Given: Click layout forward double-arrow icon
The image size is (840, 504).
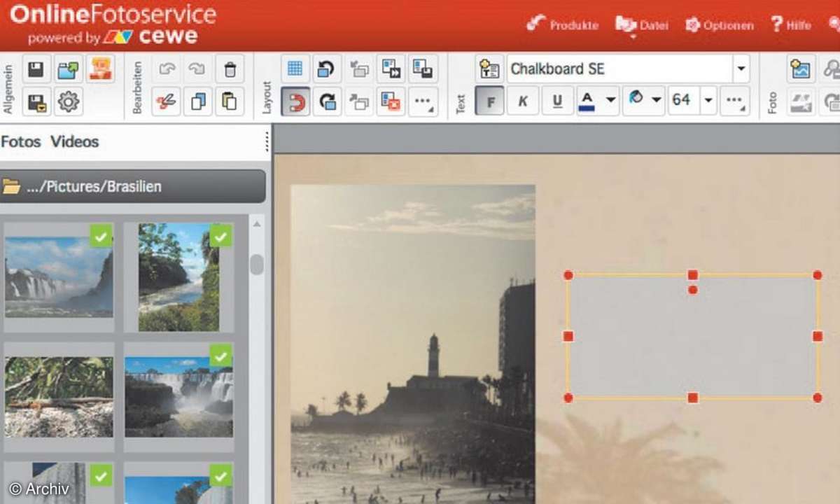Looking at the screenshot, I should [391, 69].
